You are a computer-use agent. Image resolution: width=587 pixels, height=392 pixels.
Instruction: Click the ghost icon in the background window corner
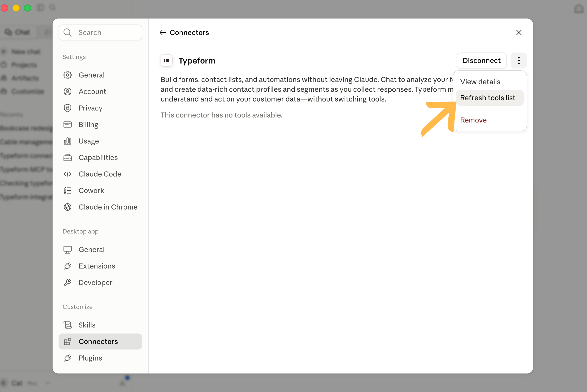coord(579,9)
